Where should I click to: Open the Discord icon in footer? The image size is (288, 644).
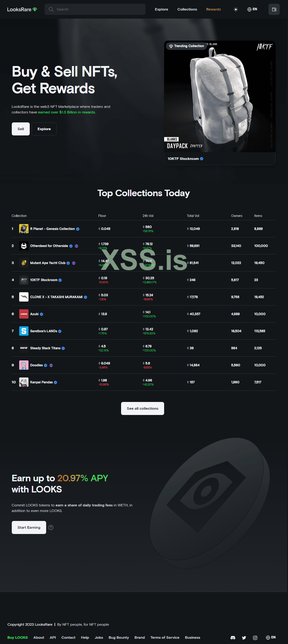point(233,638)
